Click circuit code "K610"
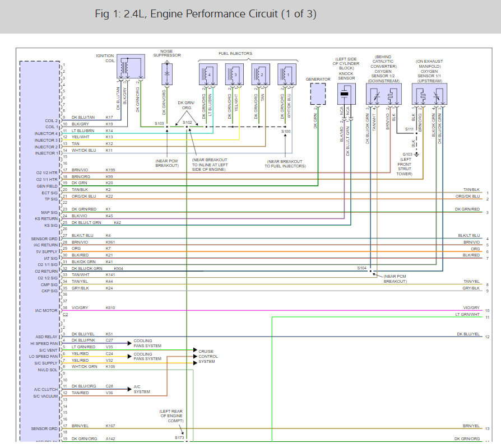 click(110, 308)
